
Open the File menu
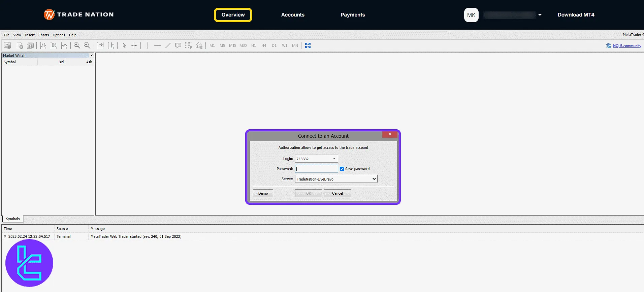(x=7, y=35)
